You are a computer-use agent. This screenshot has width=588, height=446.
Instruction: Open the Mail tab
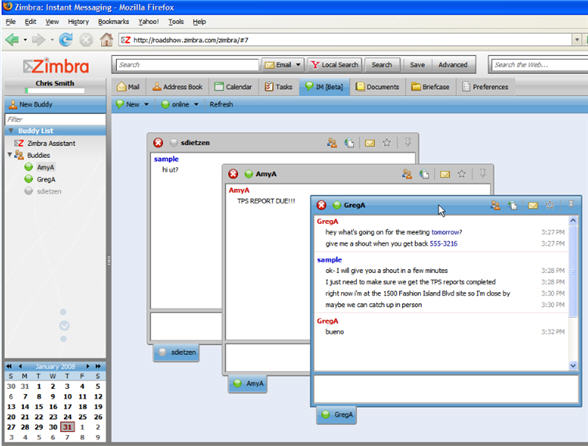coord(128,87)
